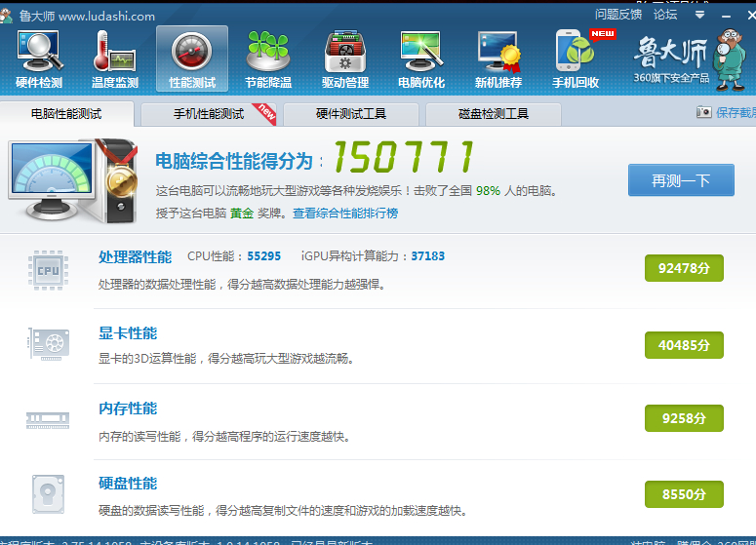756x545 pixels.
Task: Switch to 磁盘检测工具 tab
Action: tap(494, 114)
